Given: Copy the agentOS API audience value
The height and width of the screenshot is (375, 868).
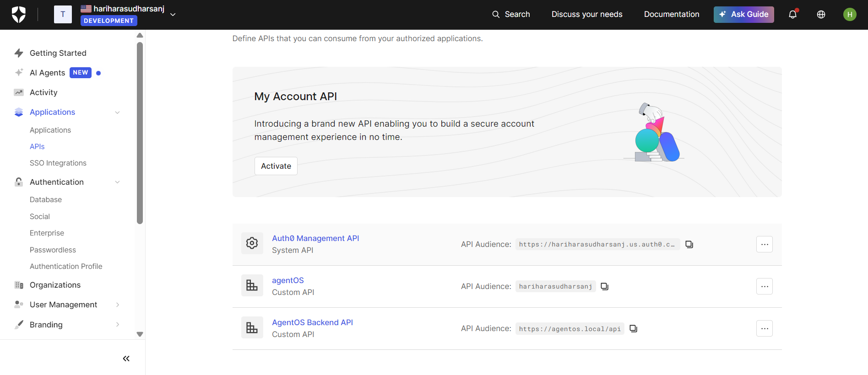Looking at the screenshot, I should (604, 286).
